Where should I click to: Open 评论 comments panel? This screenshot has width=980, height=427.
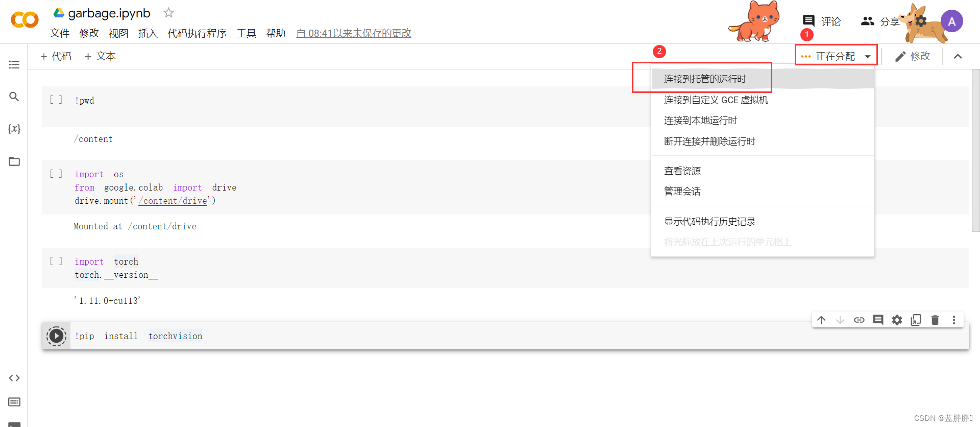coord(821,21)
